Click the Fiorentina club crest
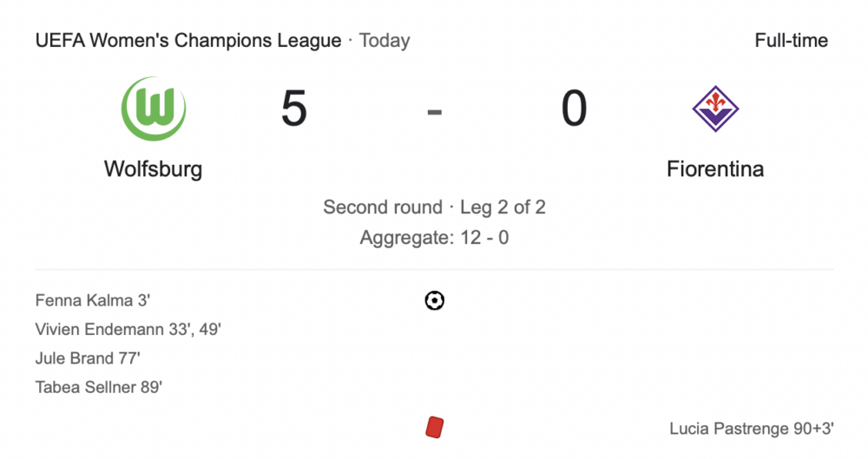 tap(714, 108)
